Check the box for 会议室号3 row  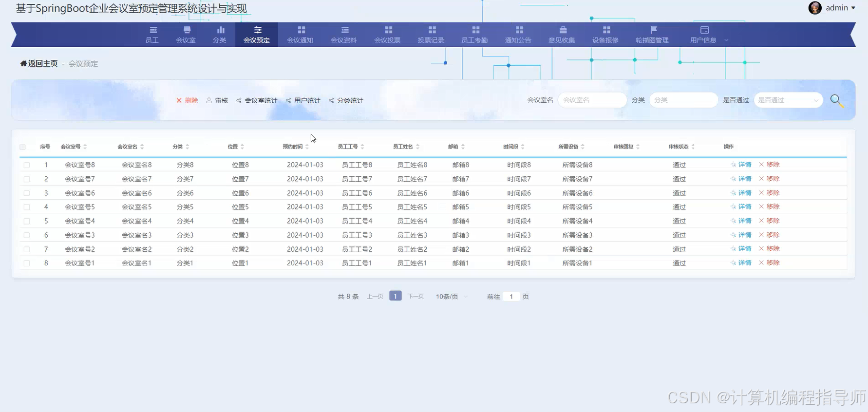(x=27, y=235)
